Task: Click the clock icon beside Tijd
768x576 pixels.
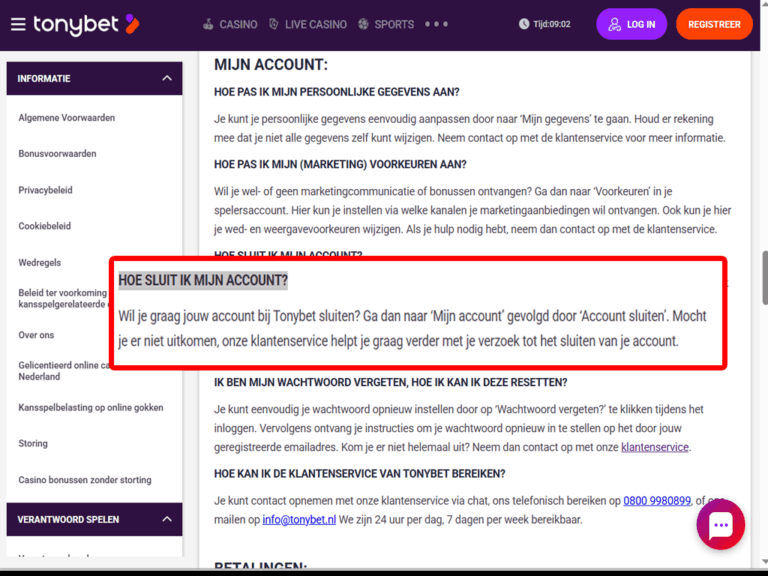Action: point(524,24)
